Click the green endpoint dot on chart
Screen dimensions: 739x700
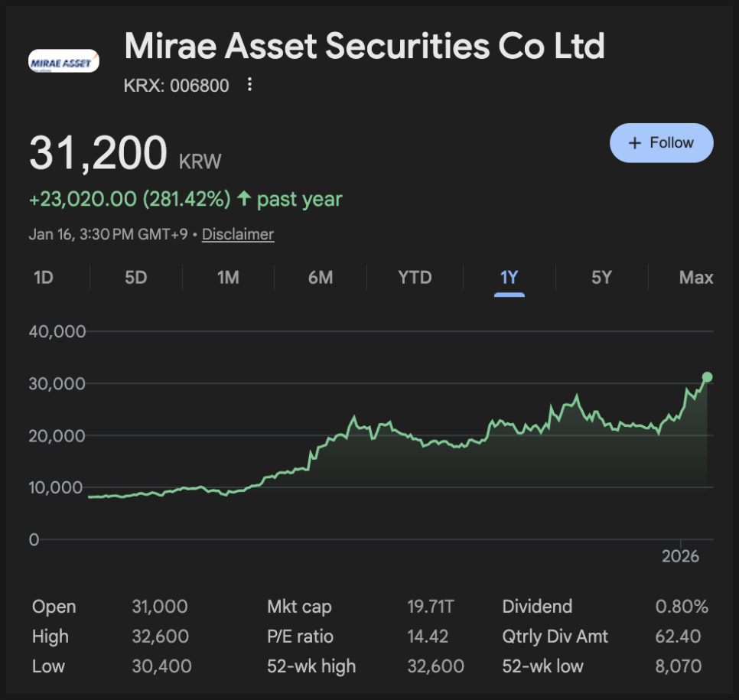point(708,377)
